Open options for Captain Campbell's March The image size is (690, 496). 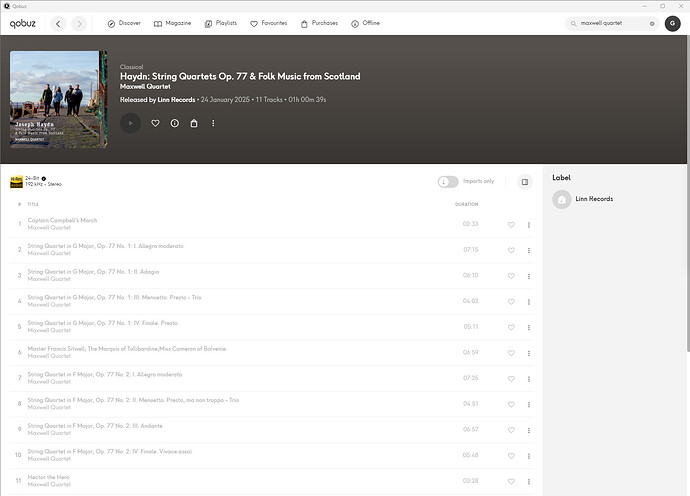[x=529, y=225]
